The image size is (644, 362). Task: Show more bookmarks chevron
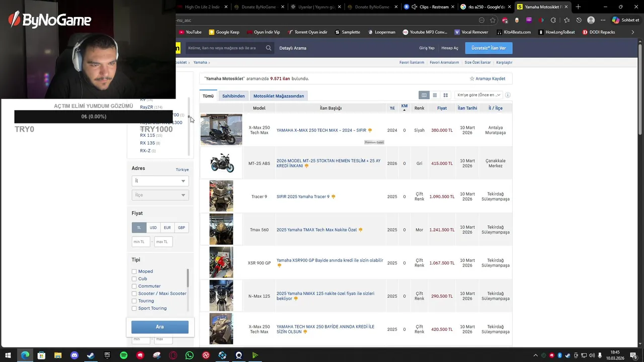click(x=632, y=32)
